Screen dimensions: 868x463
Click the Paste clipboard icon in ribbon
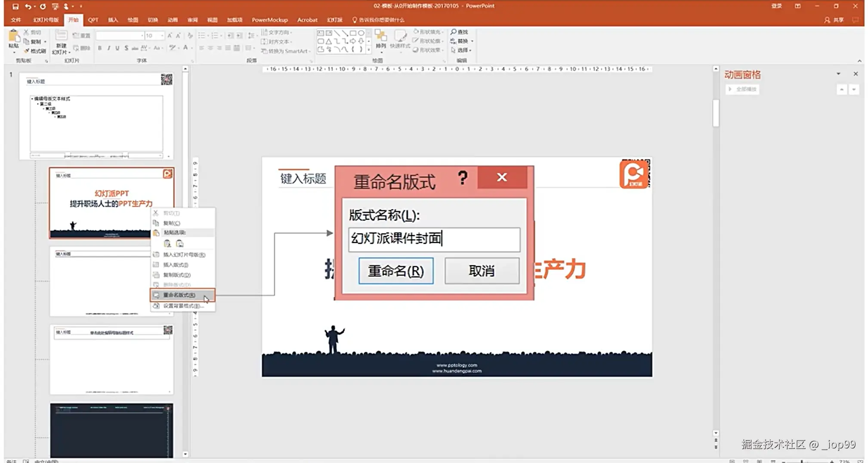[x=14, y=36]
